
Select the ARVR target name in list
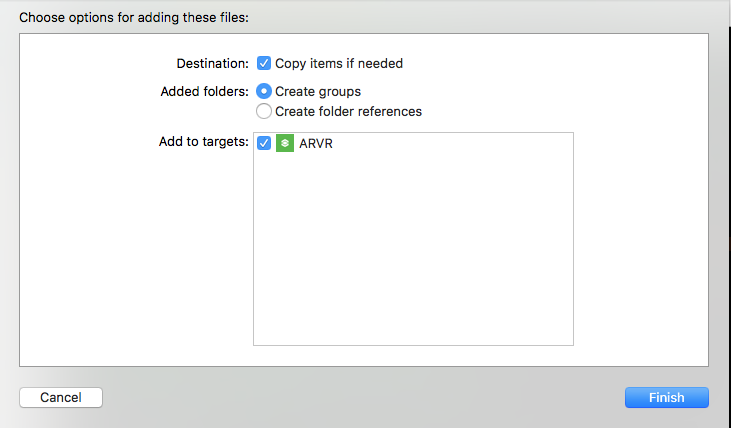316,144
